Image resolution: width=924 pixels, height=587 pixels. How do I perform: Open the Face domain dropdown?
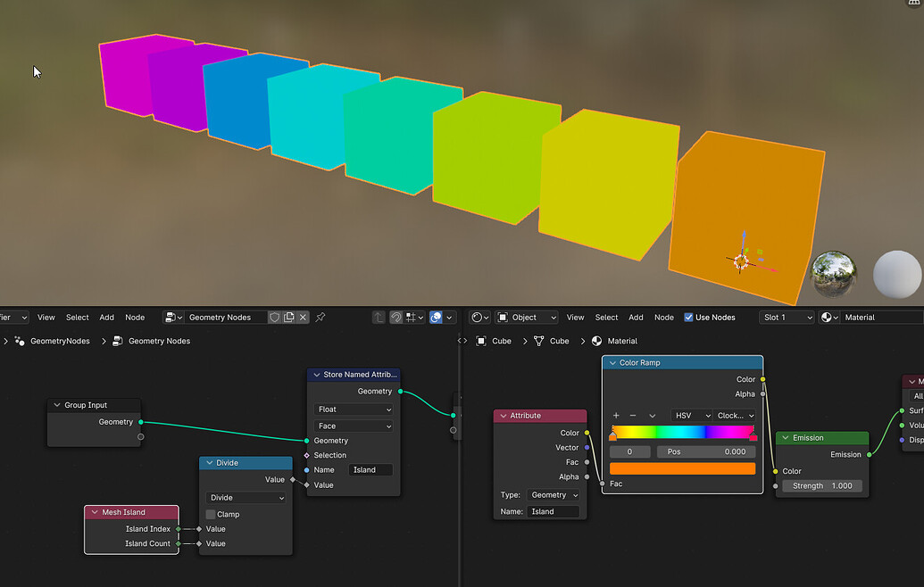354,426
